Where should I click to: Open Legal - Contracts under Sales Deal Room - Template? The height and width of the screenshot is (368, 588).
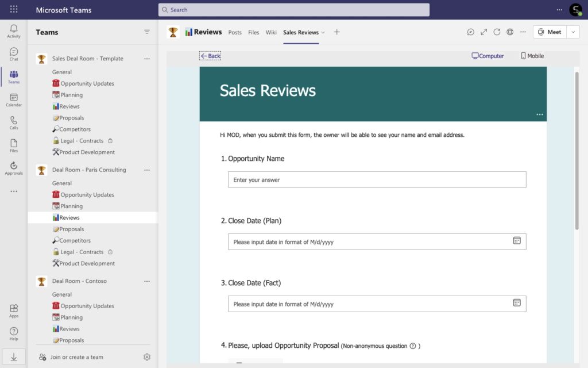point(78,140)
